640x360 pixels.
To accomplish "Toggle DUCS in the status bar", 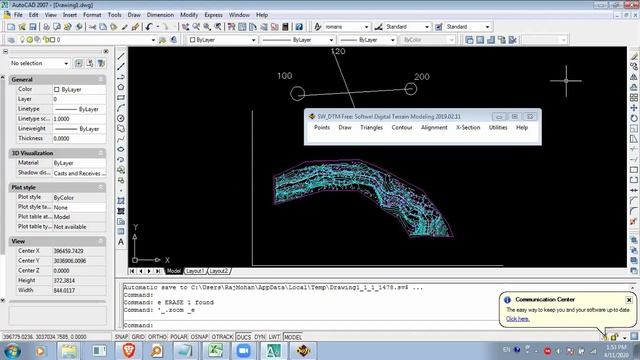I will coord(244,337).
